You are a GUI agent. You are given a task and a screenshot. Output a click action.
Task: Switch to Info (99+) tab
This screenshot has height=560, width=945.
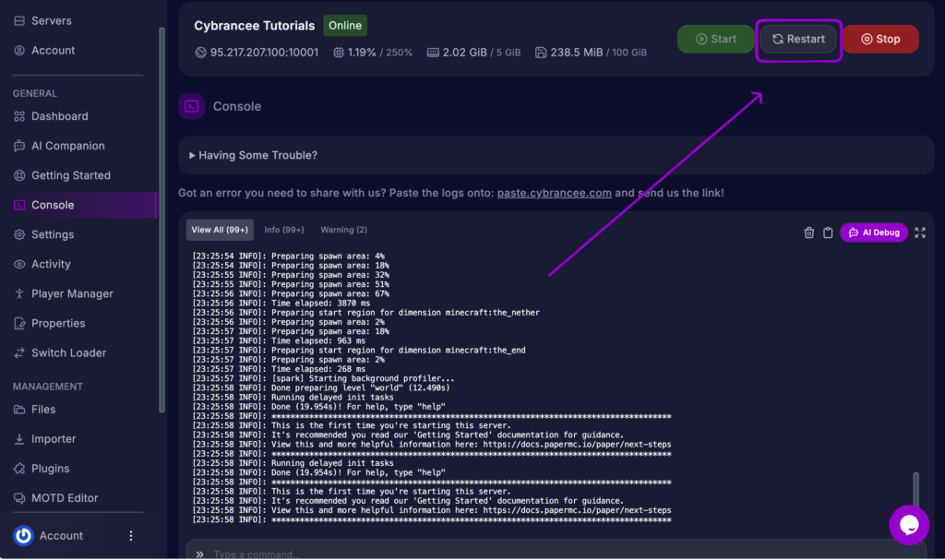[x=284, y=230]
